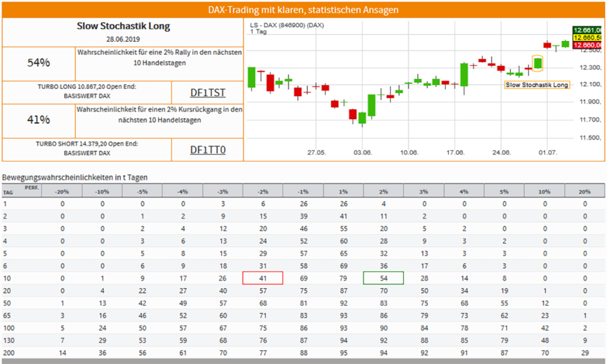Screen dimensions: 607x364
Task: Click value 39 in day 2 row, -1% column
Action: 303,216
